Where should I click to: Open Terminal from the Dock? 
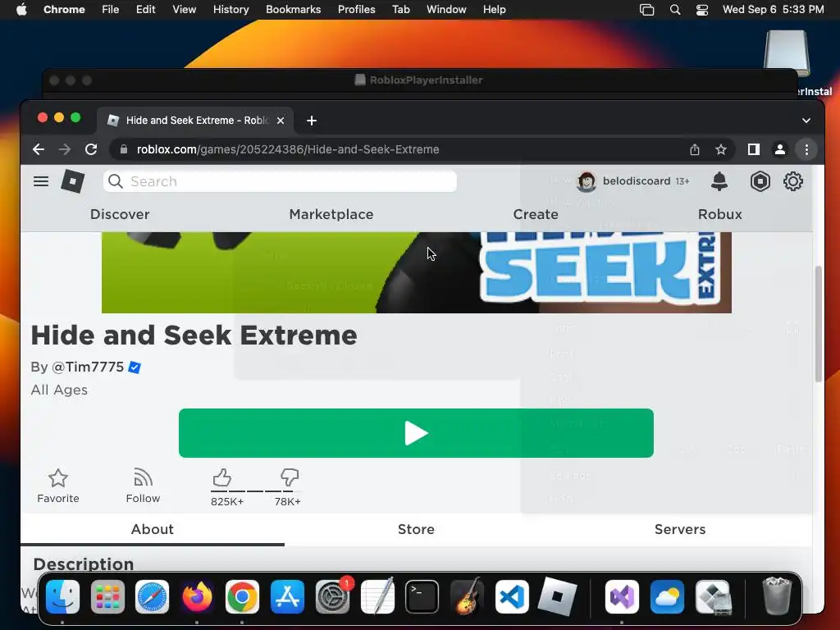pyautogui.click(x=422, y=596)
